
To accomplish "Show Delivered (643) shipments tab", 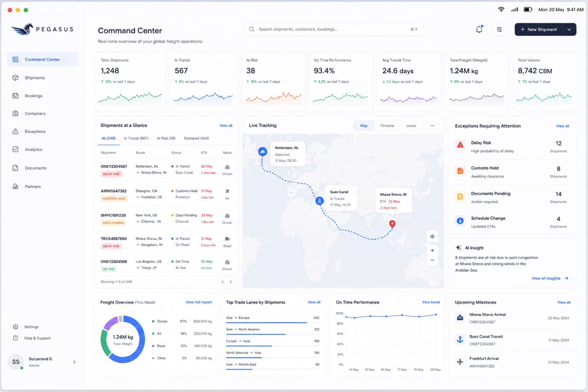I will tap(196, 138).
